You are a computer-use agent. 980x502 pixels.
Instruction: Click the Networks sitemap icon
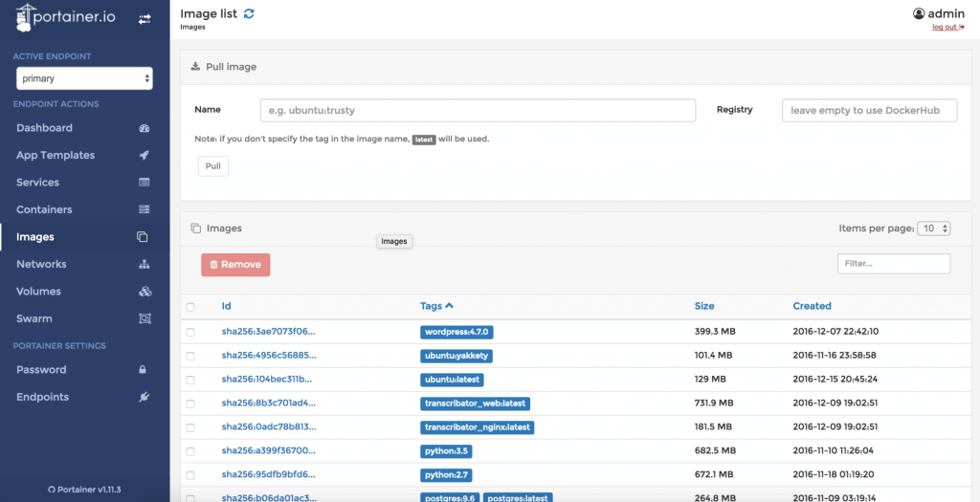(145, 264)
